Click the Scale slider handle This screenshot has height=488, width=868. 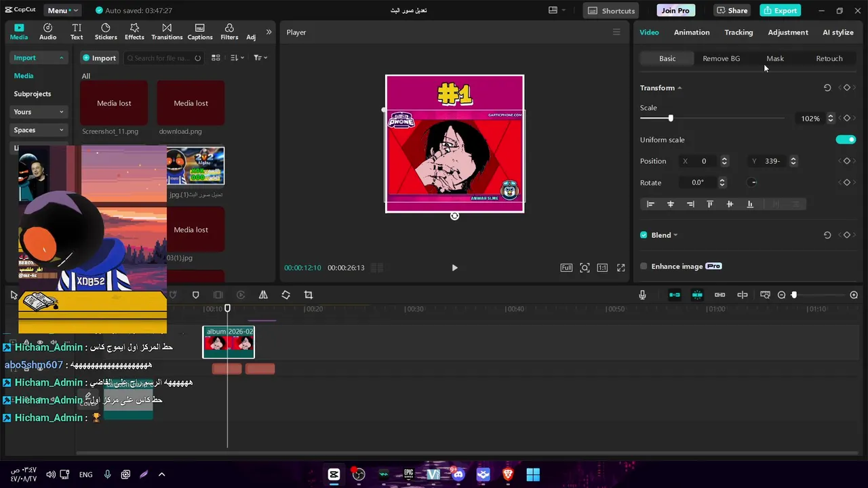coord(671,119)
